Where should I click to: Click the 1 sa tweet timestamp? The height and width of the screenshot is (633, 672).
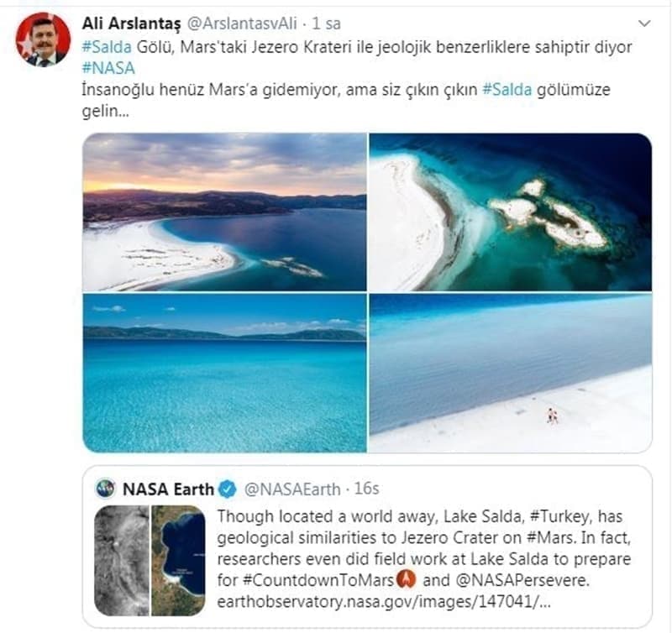click(326, 24)
